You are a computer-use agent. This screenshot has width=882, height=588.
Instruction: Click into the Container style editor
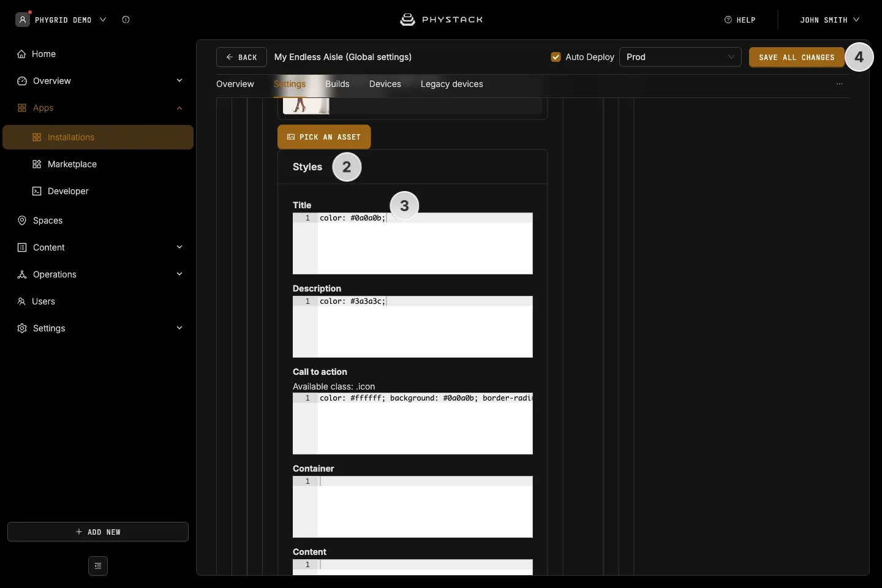click(x=413, y=507)
